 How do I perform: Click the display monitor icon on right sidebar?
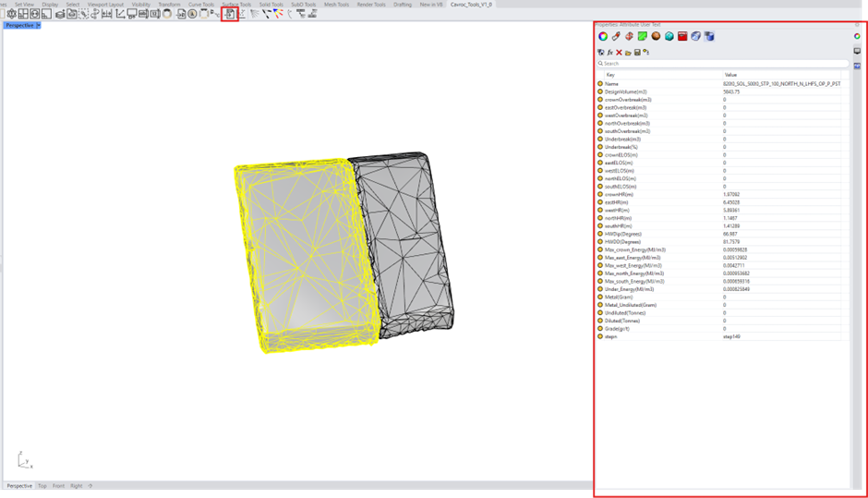click(x=857, y=51)
